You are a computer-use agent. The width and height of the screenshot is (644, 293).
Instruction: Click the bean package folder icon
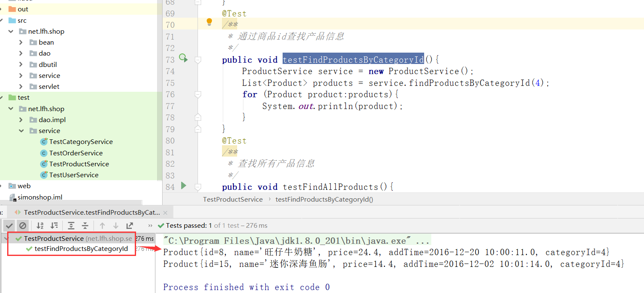[x=33, y=42]
